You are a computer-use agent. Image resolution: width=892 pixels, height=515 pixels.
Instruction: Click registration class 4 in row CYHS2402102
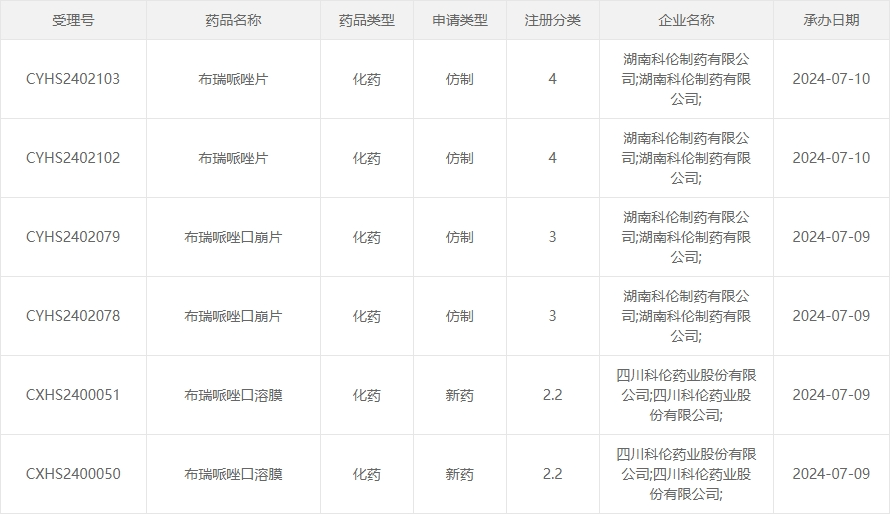[x=552, y=158]
